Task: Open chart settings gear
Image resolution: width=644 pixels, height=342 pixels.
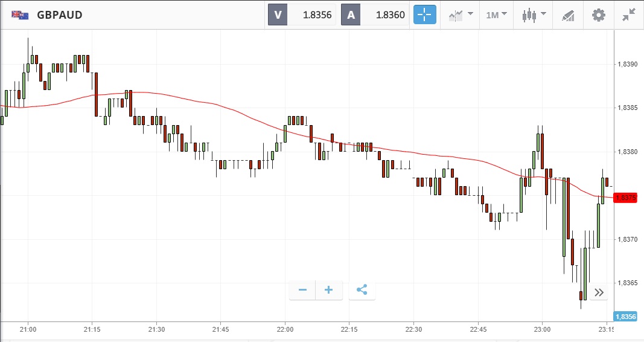Action: (x=598, y=15)
